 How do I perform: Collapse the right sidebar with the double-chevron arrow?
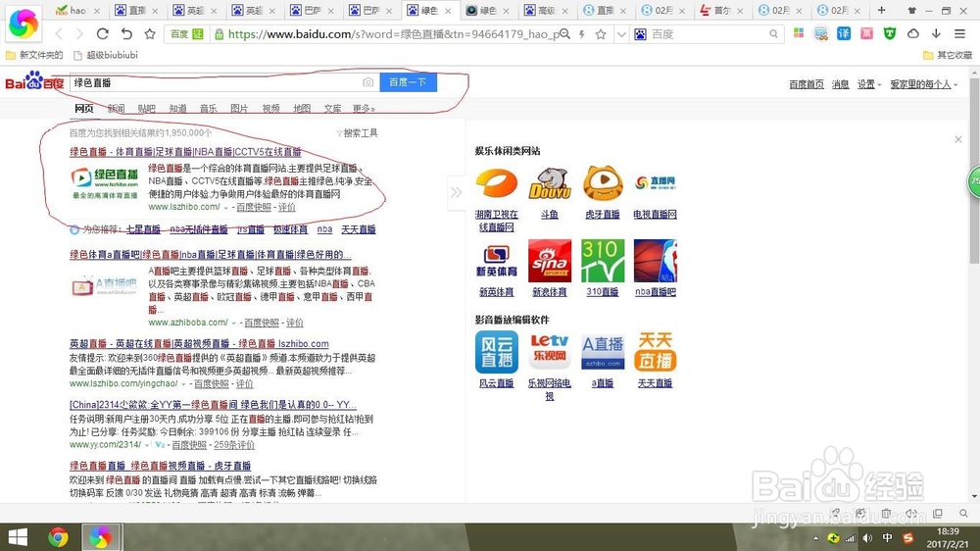click(457, 192)
